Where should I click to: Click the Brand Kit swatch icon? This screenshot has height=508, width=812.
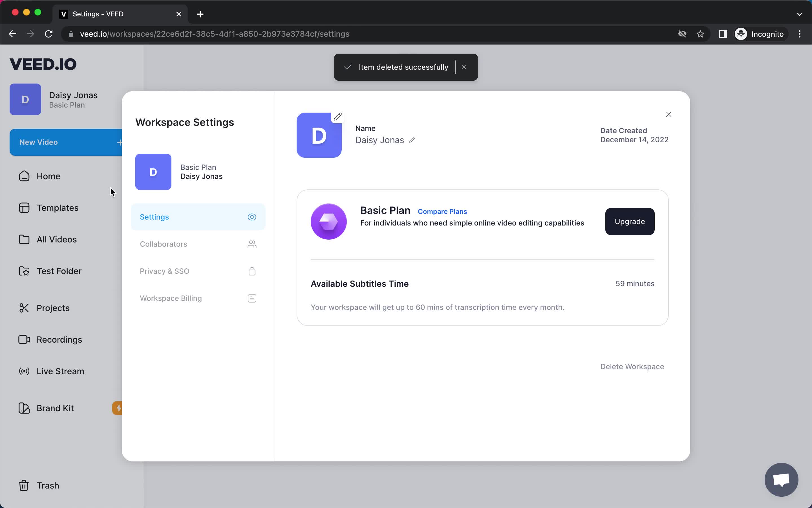(x=24, y=408)
